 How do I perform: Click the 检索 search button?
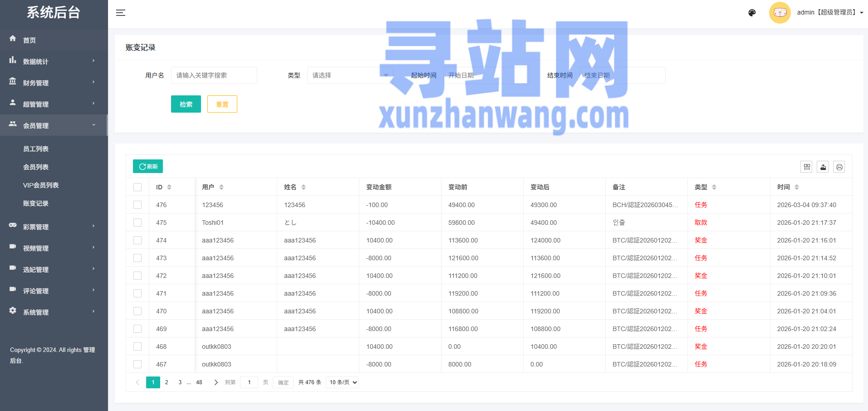pos(186,104)
